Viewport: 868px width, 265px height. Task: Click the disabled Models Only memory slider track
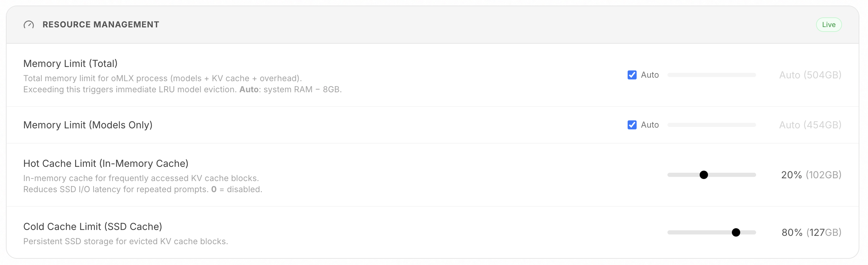(711, 125)
